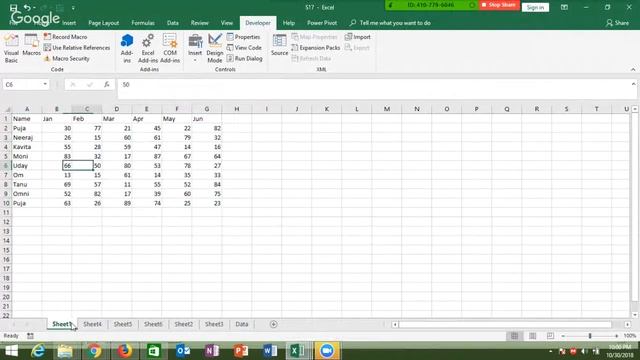640x360 pixels.
Task: Toggle Use Relative References
Action: (77, 48)
